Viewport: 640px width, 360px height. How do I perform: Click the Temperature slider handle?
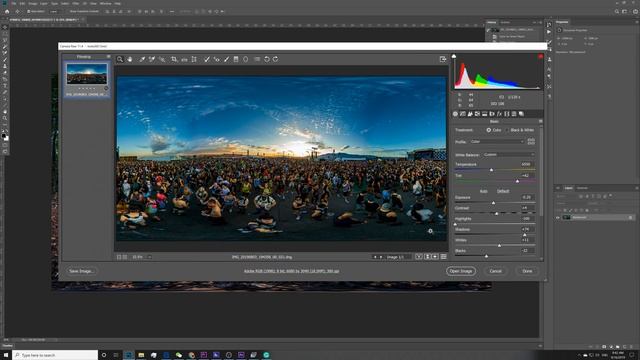coord(491,169)
